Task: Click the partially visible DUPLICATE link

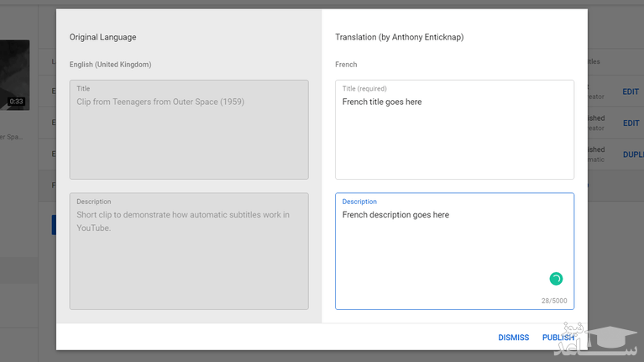Action: click(632, 155)
